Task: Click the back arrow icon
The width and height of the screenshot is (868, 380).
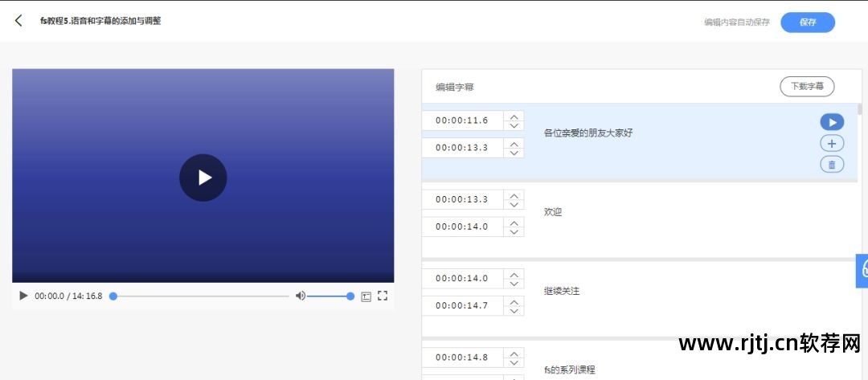Action: pos(18,21)
